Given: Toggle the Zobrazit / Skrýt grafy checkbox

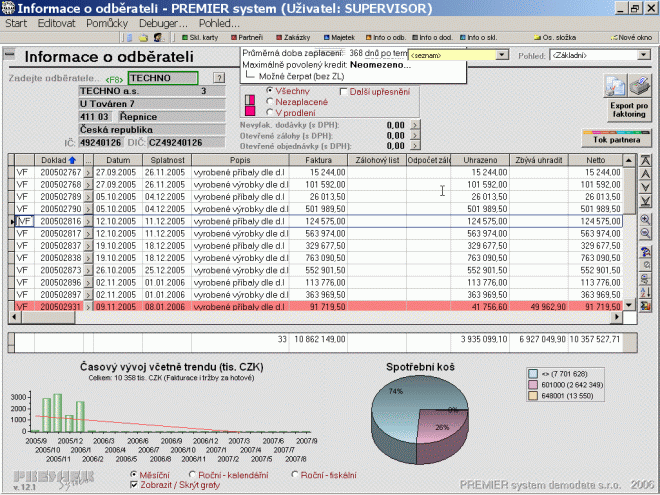Looking at the screenshot, I should coord(134,485).
